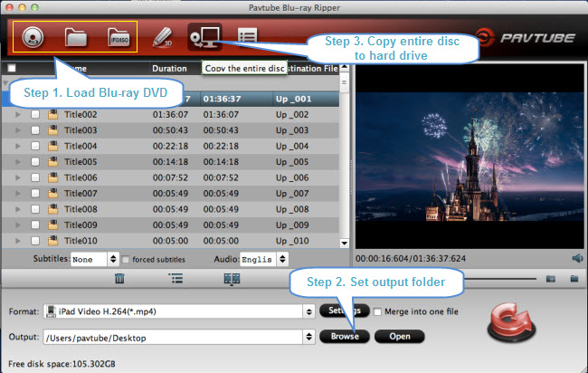This screenshot has height=373, width=588.
Task: Click the 00:50:43 duration cell of Title003
Action: tap(170, 130)
